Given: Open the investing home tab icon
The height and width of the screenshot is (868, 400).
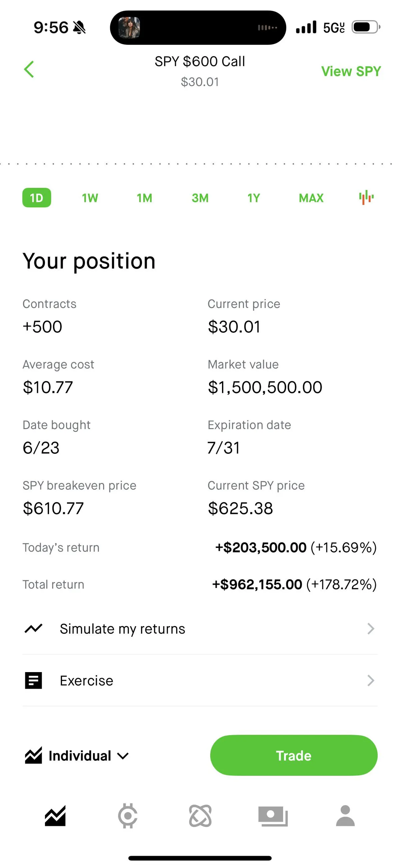Looking at the screenshot, I should pyautogui.click(x=55, y=816).
